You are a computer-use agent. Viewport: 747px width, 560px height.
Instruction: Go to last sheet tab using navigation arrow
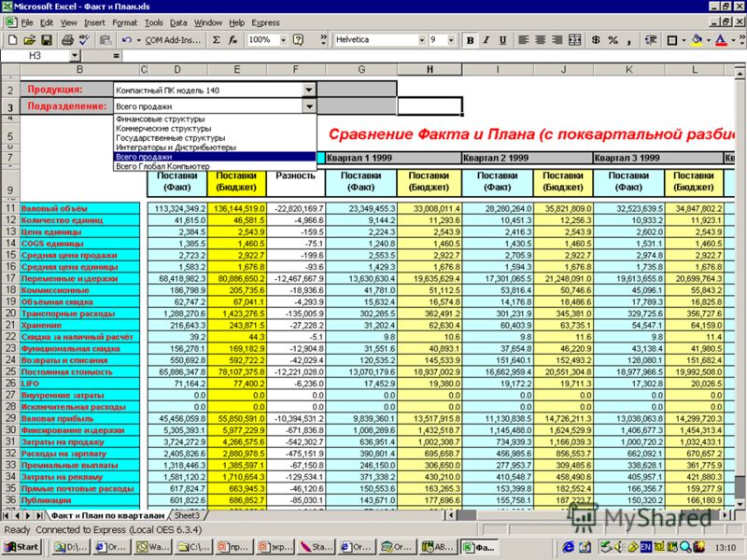39,515
